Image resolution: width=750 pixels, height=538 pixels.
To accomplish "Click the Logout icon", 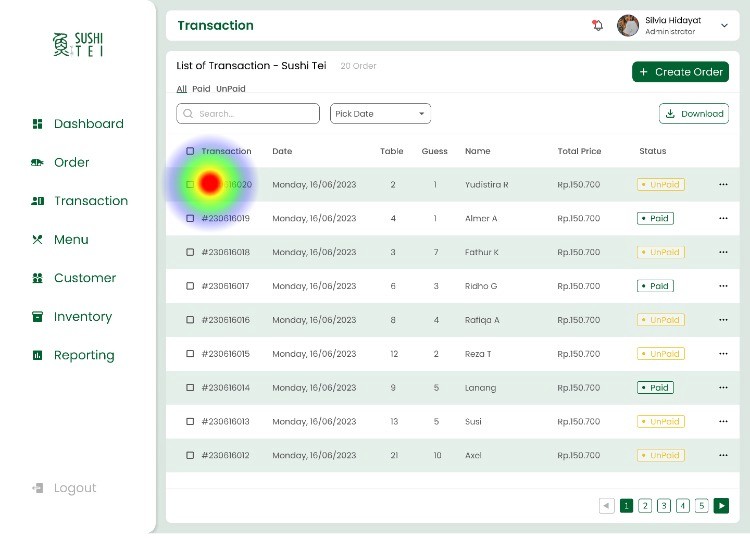I will 37,488.
